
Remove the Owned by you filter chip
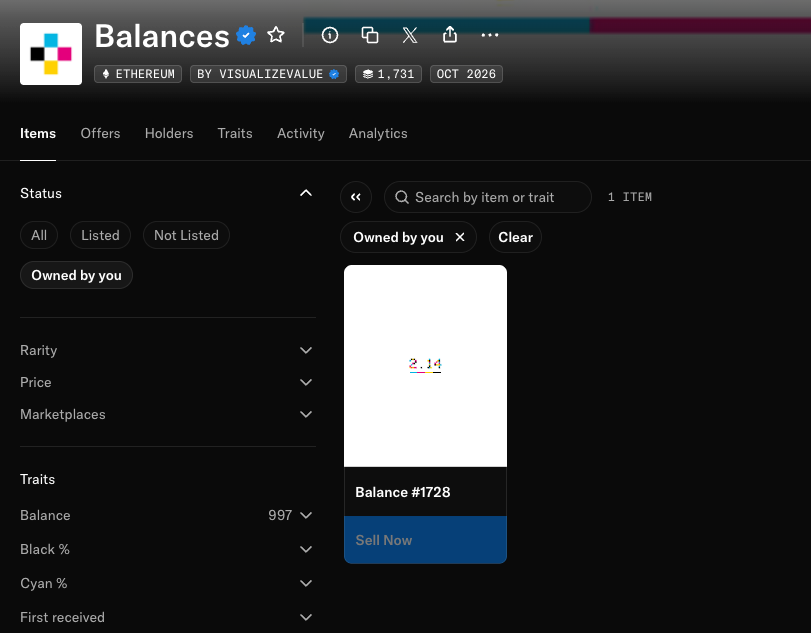tap(460, 237)
